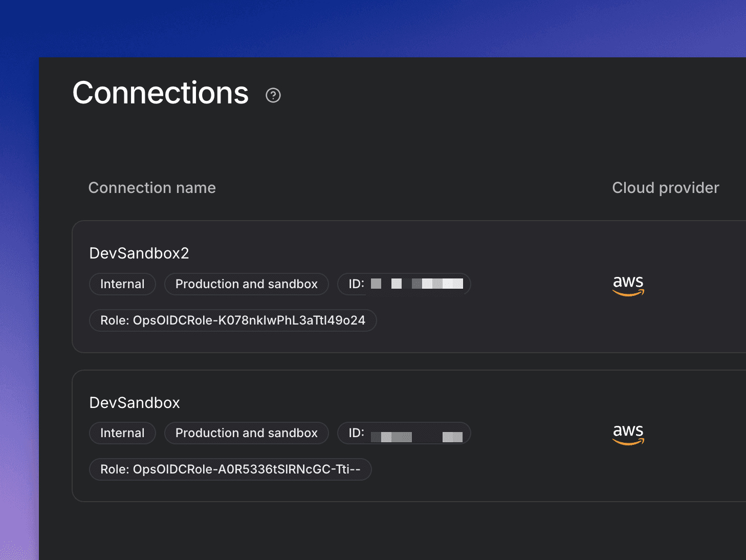
Task: Click the Internal tag in the bottom connection card
Action: tap(122, 433)
